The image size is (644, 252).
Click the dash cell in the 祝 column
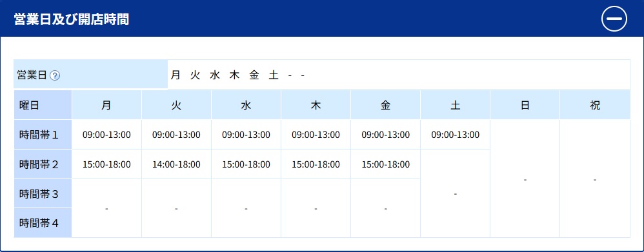coord(595,179)
